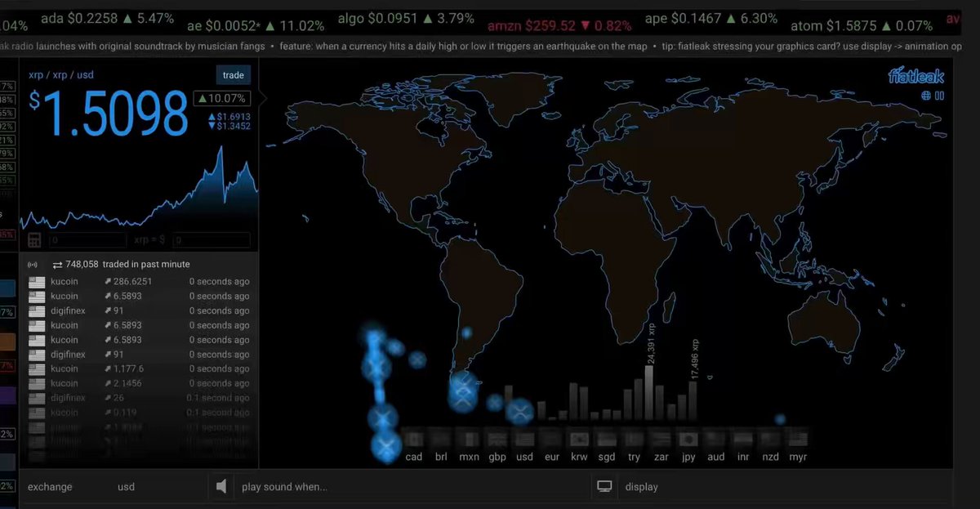Select the eur currency flag

[552, 439]
